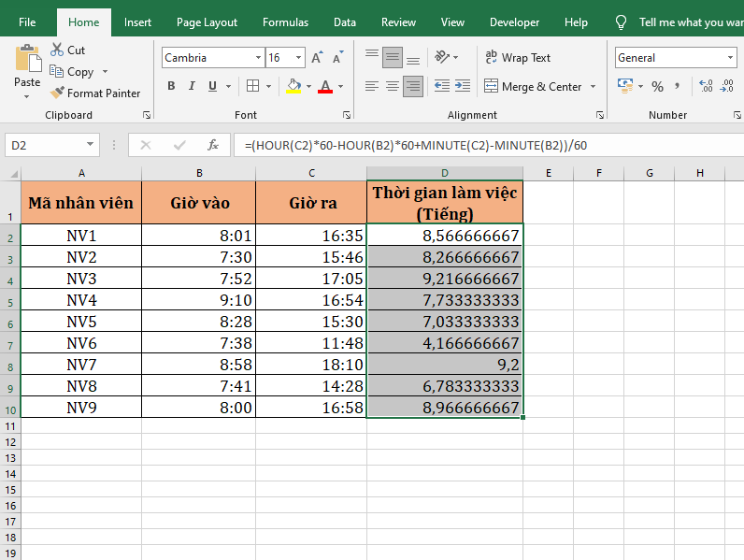744x560 pixels.
Task: Click the Cut scissors icon
Action: 57,50
